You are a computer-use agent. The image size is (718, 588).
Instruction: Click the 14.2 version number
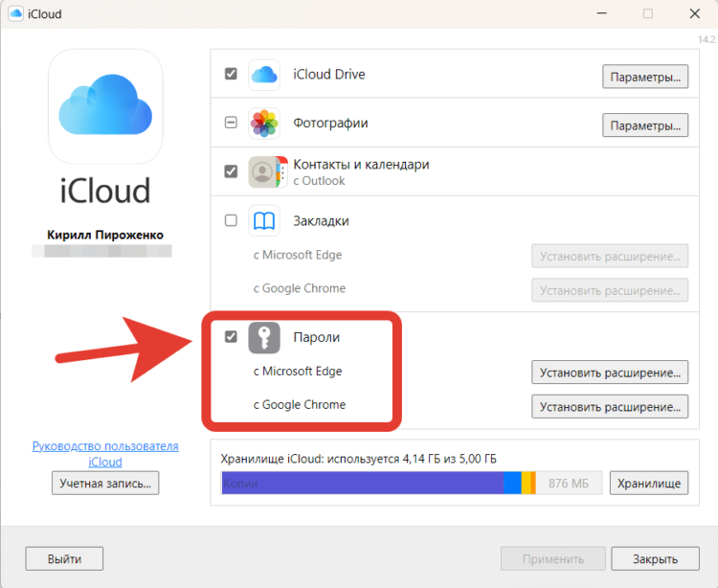click(707, 39)
